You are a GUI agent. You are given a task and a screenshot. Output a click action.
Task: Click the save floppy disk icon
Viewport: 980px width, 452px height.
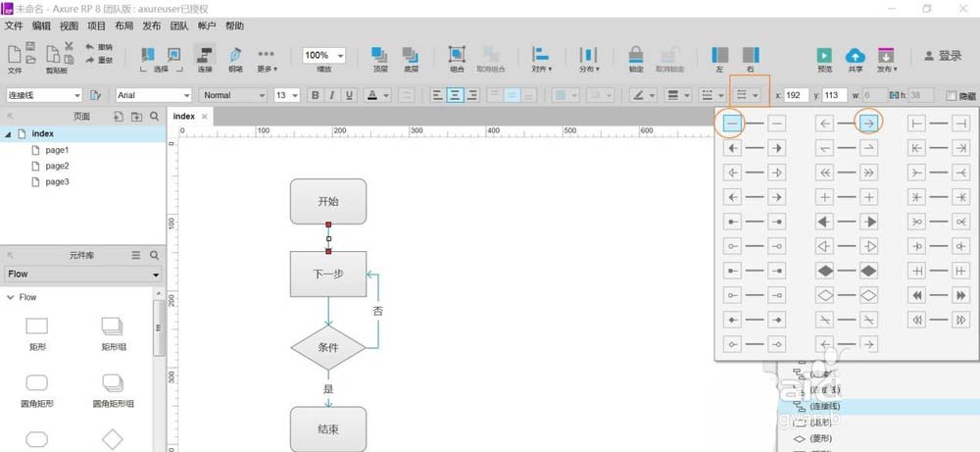pyautogui.click(x=30, y=47)
